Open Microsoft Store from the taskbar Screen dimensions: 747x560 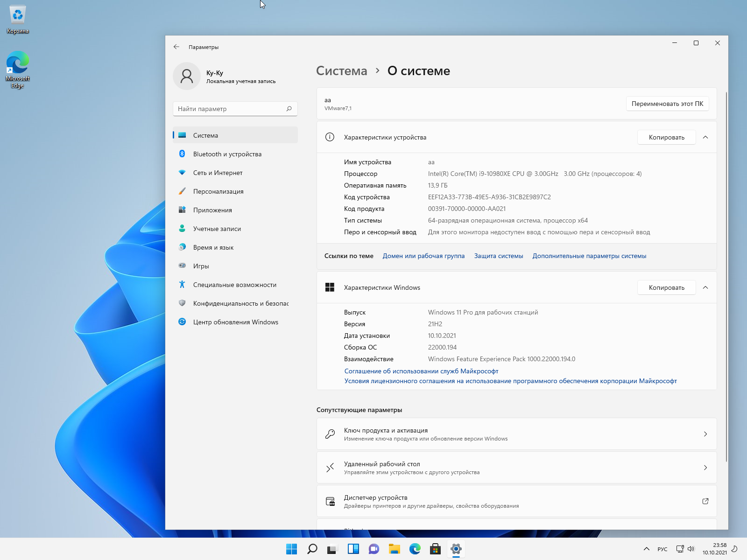click(x=435, y=549)
